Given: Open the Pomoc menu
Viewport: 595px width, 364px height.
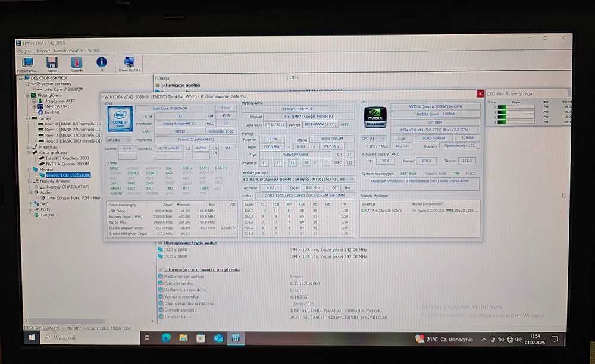Looking at the screenshot, I should point(93,51).
